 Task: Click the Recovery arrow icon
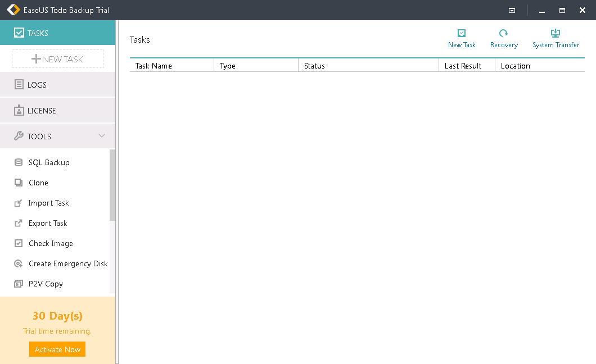pos(504,33)
